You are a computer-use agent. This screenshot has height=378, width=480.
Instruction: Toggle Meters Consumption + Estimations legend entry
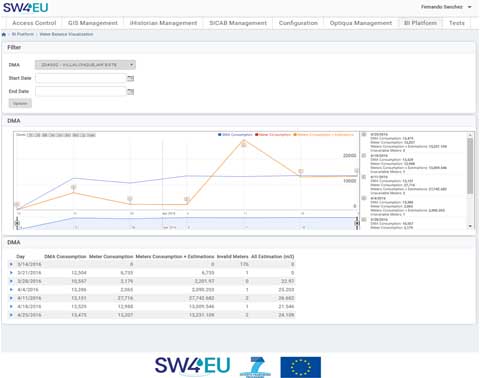pos(323,135)
